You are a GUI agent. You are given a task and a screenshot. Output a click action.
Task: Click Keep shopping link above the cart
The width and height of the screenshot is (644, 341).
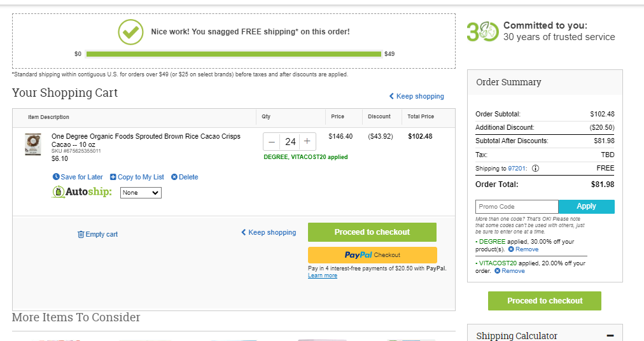(x=416, y=96)
